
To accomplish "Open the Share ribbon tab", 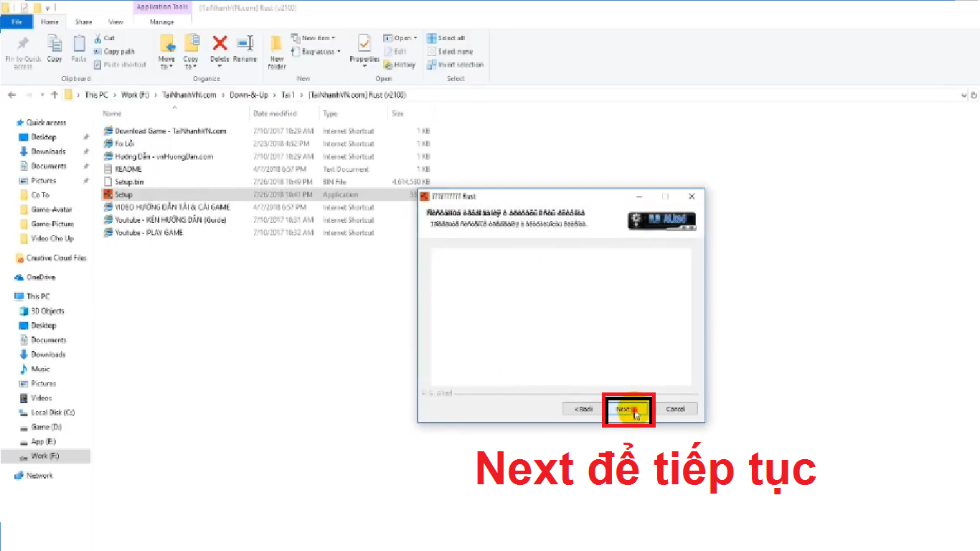I will coord(83,22).
